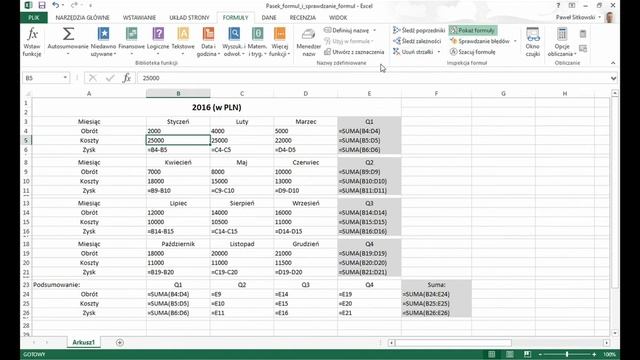Click the vertical scrollbar down arrow
The image size is (640, 360).
coord(615,333)
